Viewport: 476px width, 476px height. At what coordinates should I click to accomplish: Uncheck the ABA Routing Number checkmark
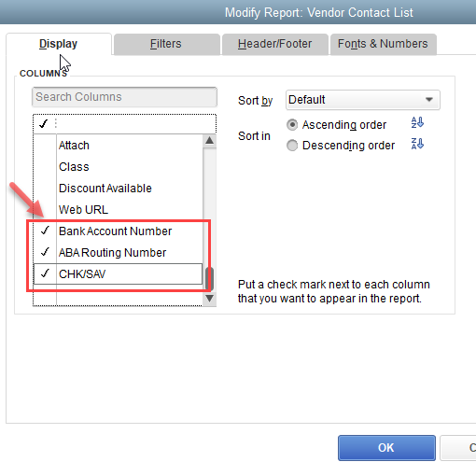(45, 252)
